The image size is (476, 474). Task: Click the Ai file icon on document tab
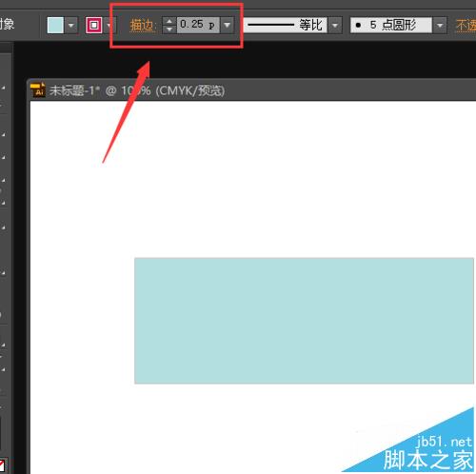[38, 90]
